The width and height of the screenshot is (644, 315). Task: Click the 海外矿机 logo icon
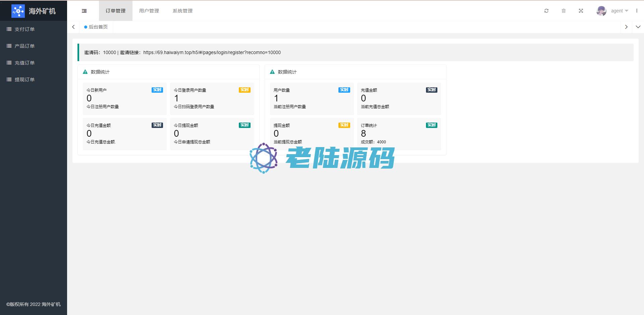18,11
